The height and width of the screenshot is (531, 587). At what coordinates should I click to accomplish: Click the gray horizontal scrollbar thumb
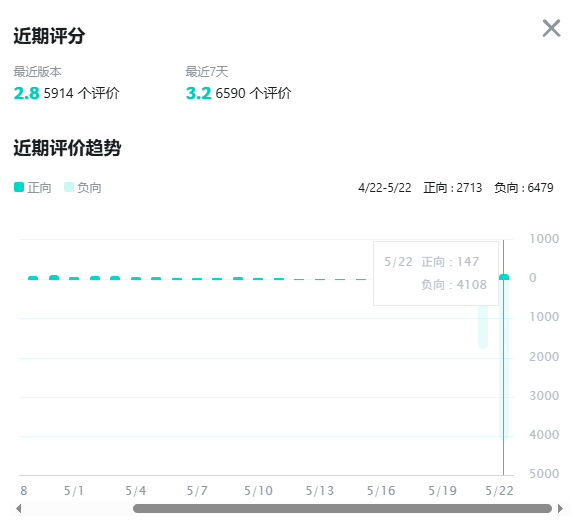pyautogui.click(x=342, y=509)
